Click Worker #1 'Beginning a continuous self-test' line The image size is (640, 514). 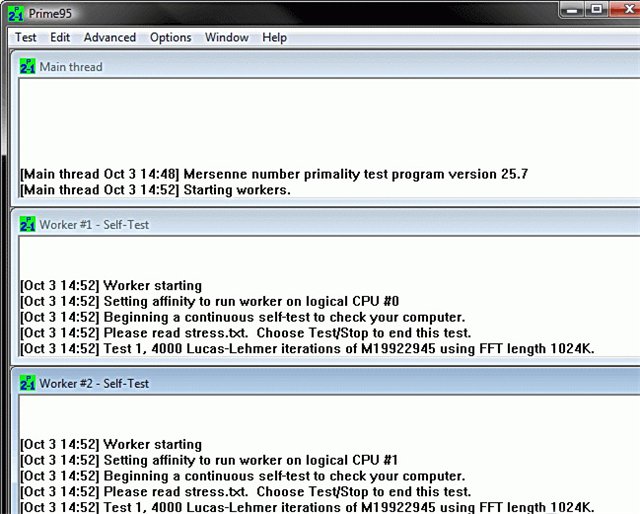242,317
